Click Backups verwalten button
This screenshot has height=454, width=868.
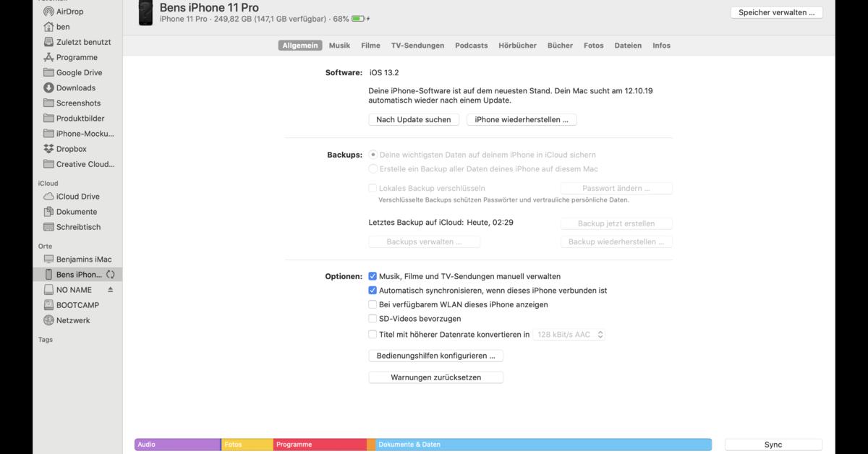pos(425,242)
